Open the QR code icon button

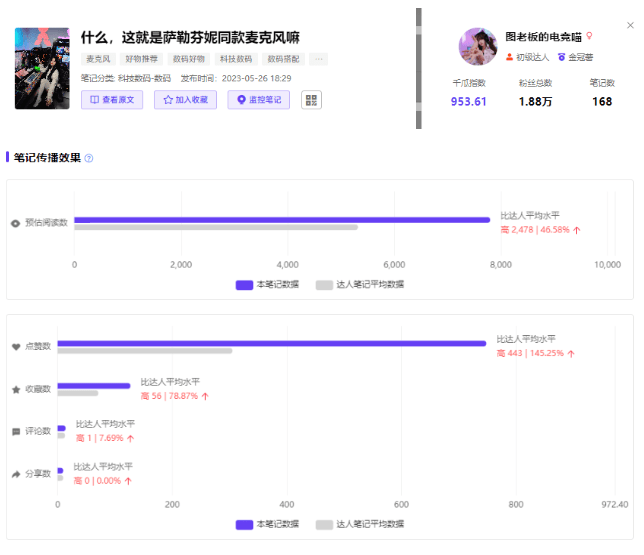311,100
